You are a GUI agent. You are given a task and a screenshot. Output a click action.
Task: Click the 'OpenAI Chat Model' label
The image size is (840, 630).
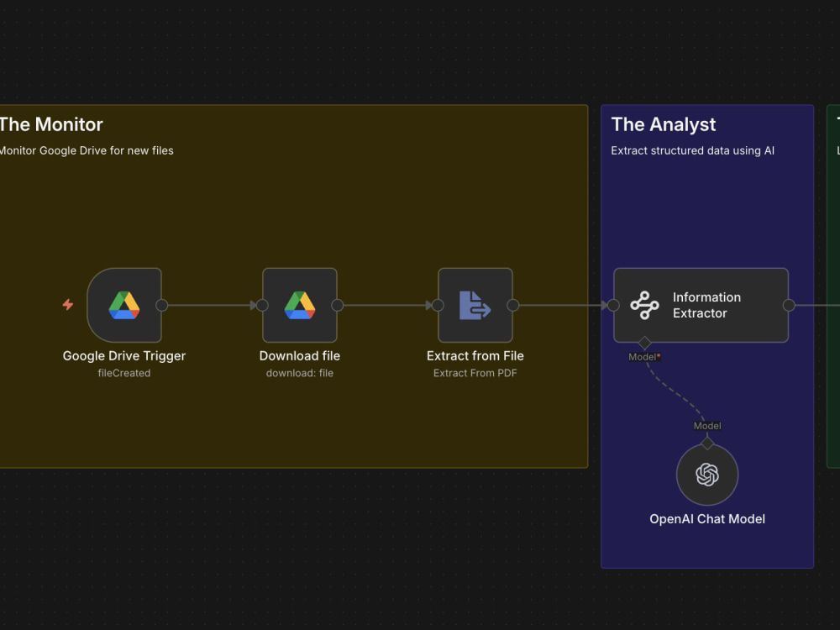click(707, 518)
